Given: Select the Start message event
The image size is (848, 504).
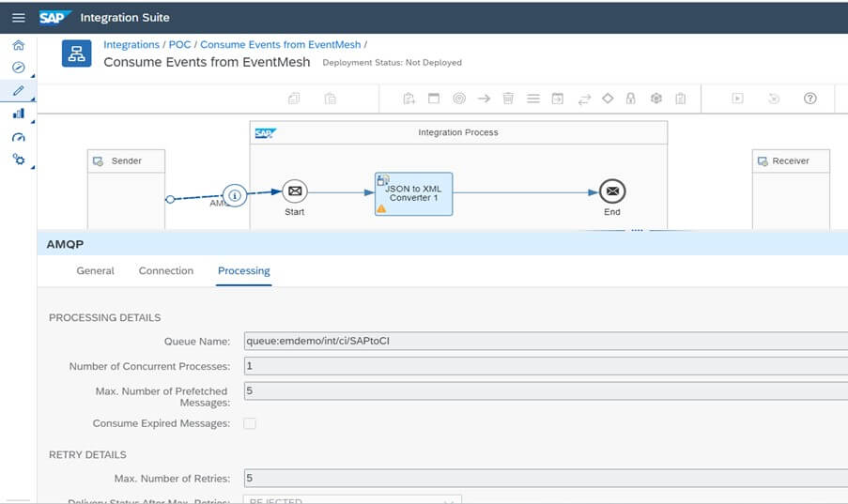Looking at the screenshot, I should coord(295,191).
